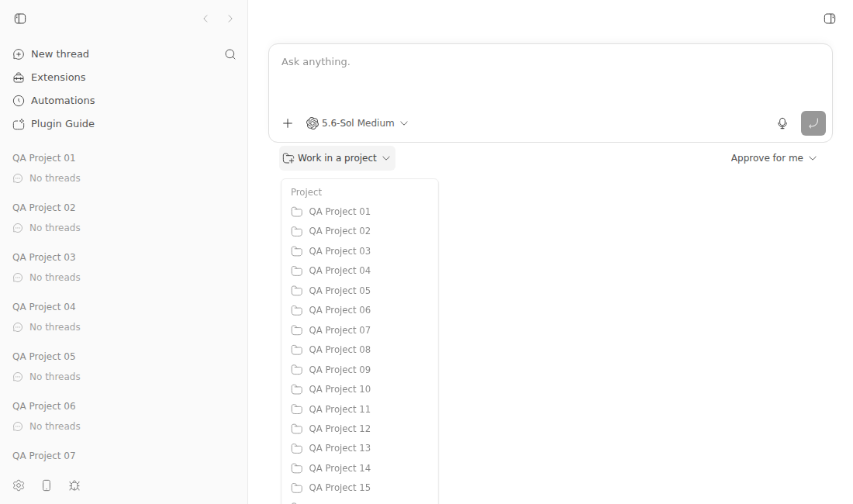Open the Extensions page

(x=58, y=78)
